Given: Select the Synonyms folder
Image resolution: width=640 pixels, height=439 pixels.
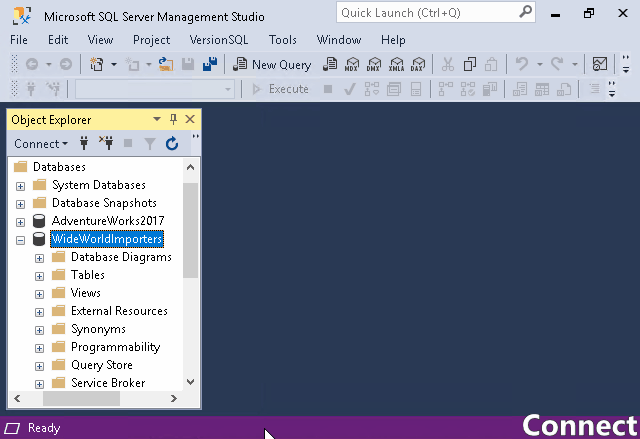Looking at the screenshot, I should 98,329.
